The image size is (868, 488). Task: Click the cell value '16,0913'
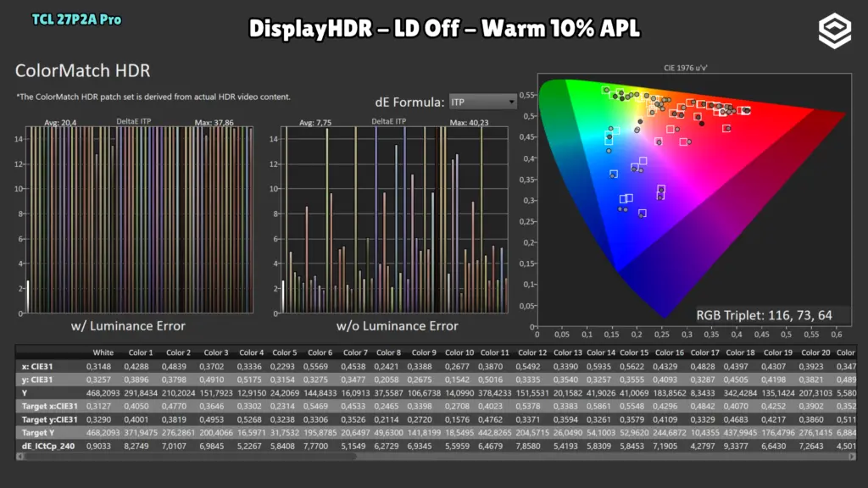[x=355, y=393]
